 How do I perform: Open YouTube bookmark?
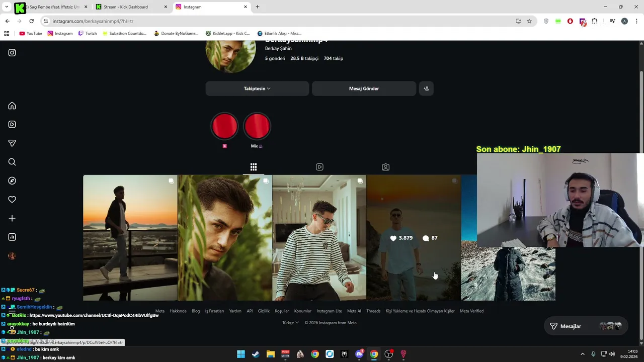coord(31,34)
